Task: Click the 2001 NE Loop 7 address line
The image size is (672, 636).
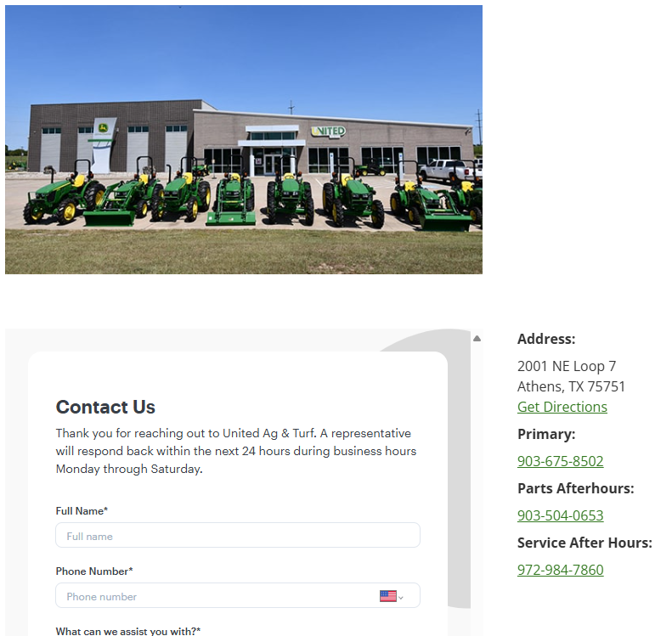Action: tap(567, 366)
